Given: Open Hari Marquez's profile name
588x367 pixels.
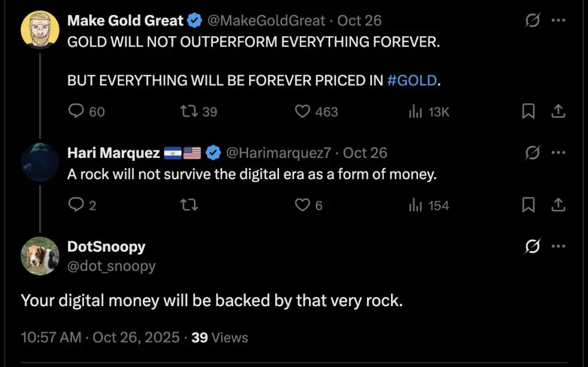Looking at the screenshot, I should click(113, 153).
